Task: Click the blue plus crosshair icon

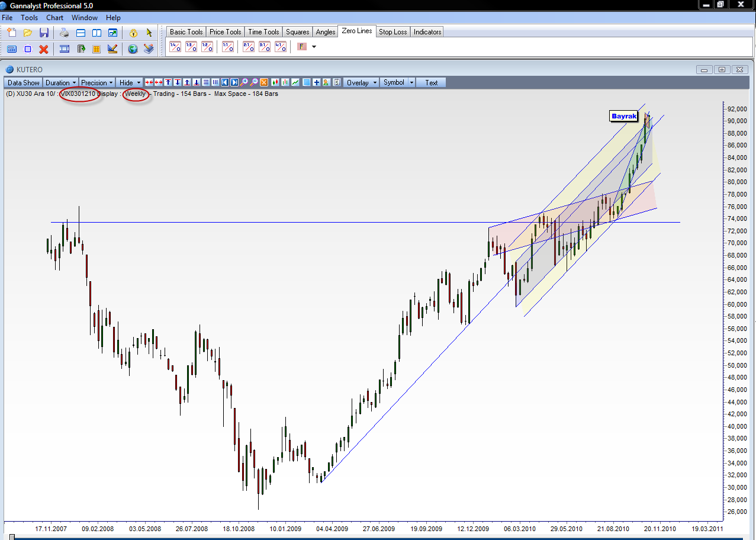Action: [316, 83]
